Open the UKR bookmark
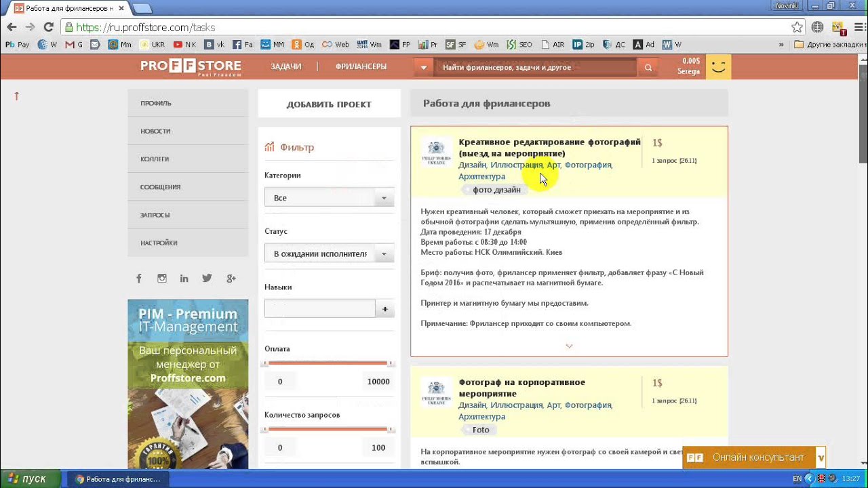Screen dimensions: 868x488 pyautogui.click(x=152, y=45)
